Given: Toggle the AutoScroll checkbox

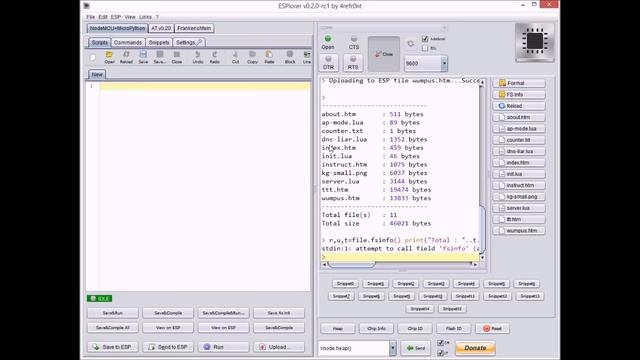Looking at the screenshot, I should 425,39.
